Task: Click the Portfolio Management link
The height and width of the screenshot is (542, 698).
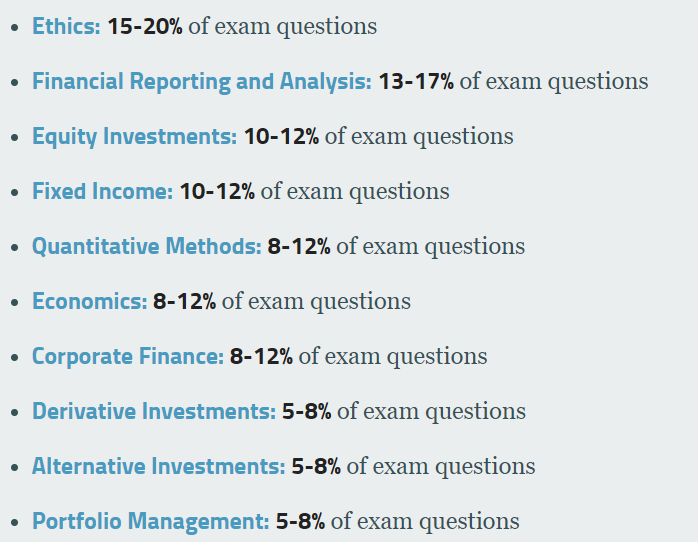Action: [150, 522]
